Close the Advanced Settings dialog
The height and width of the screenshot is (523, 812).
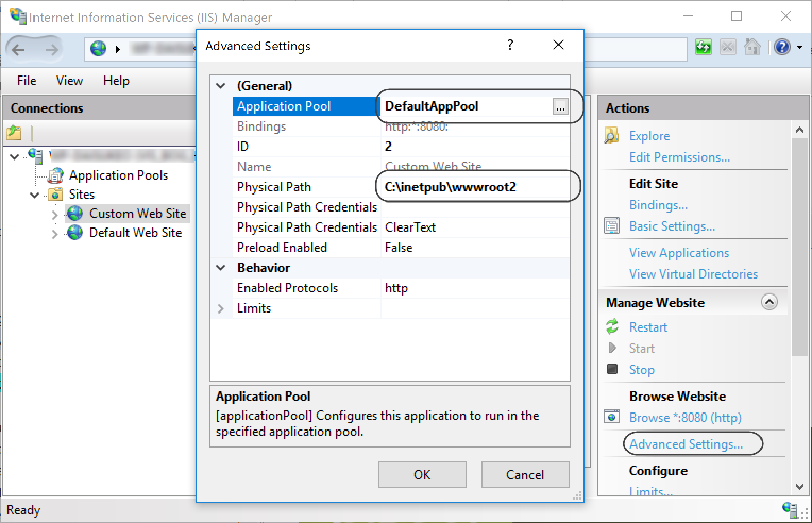click(x=559, y=45)
